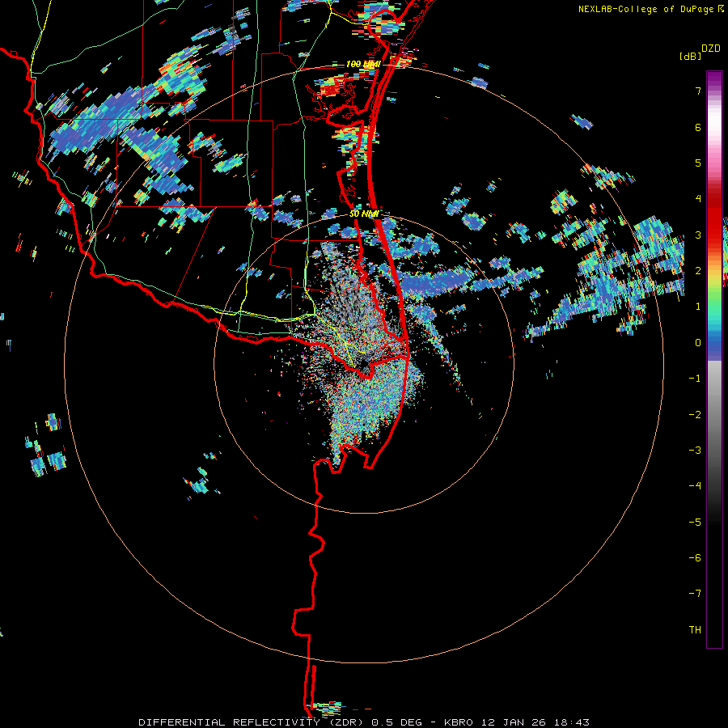Click the 12 JAN 26 date text
The width and height of the screenshot is (728, 728).
(515, 722)
